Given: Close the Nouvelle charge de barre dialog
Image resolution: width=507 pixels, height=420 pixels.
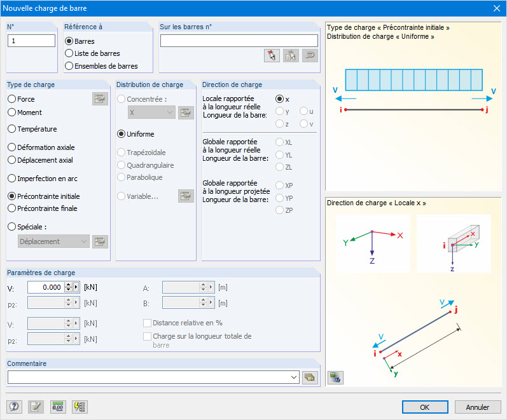Looking at the screenshot, I should pos(497,8).
